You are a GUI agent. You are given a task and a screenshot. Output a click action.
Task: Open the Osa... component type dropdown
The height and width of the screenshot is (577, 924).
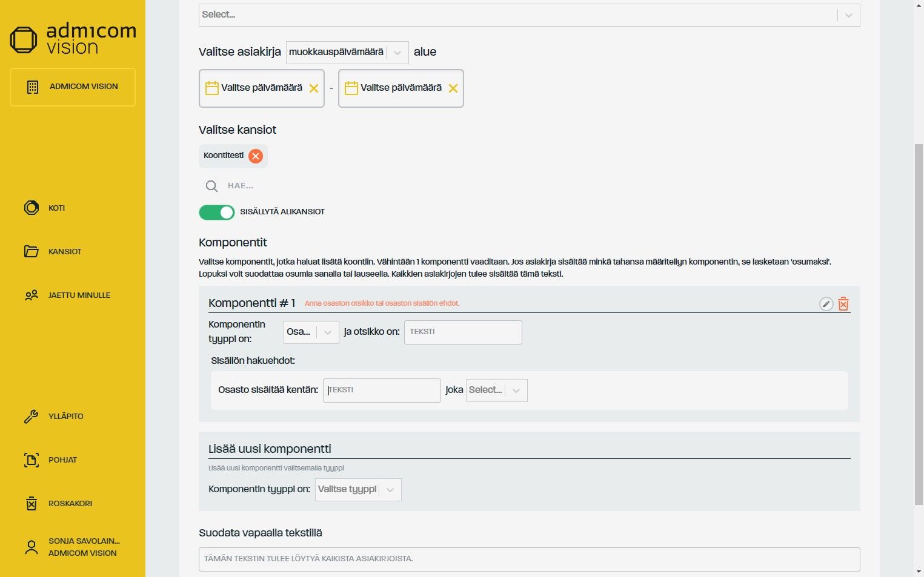[x=311, y=332]
